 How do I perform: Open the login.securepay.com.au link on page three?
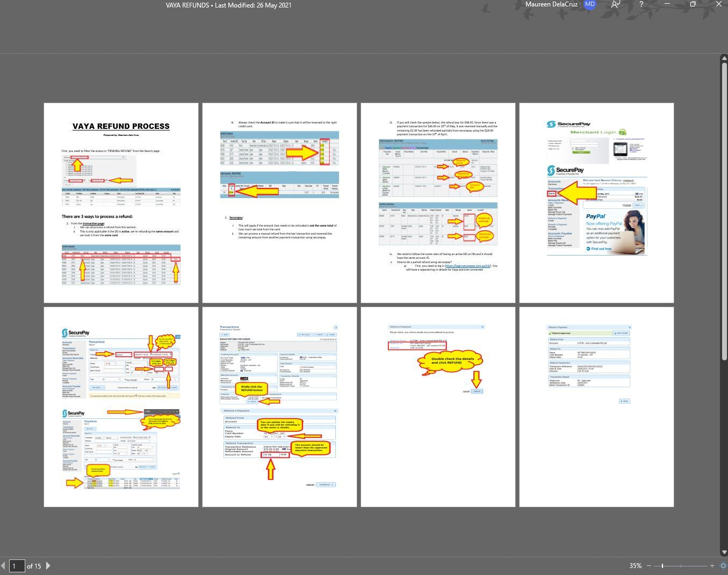tap(467, 266)
